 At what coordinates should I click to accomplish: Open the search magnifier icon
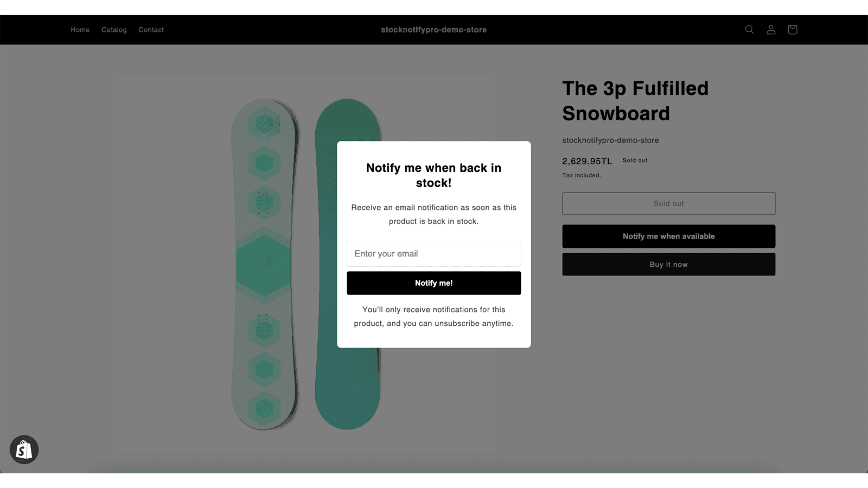[749, 30]
